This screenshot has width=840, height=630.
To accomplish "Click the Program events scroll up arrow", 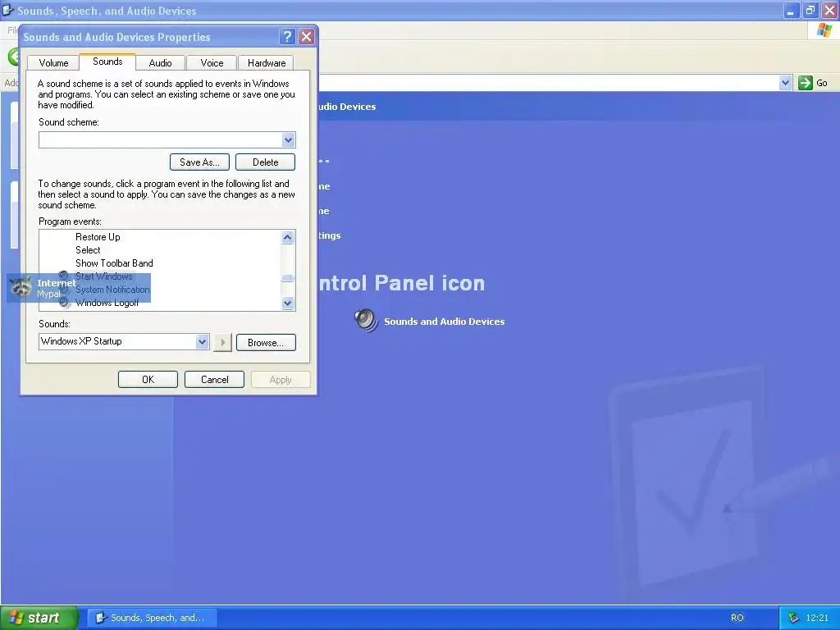I will [288, 237].
